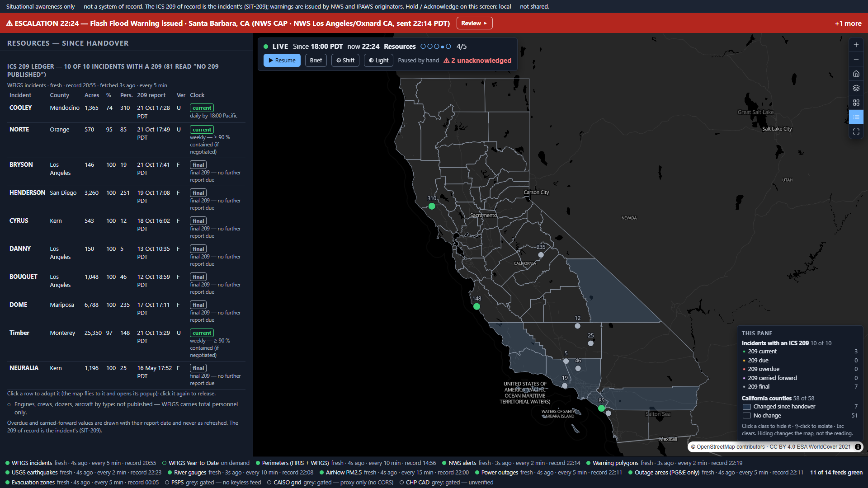Click the Cooley incident marker labeled 310
868x488 pixels.
coord(432,206)
